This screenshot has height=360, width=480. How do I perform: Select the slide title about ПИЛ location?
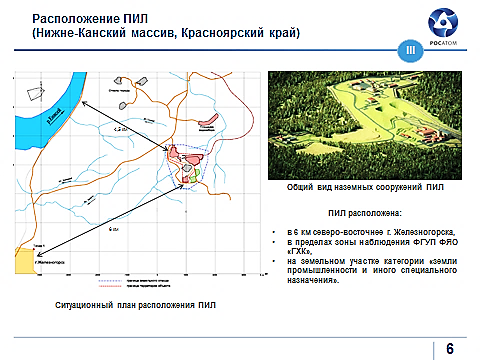click(166, 26)
